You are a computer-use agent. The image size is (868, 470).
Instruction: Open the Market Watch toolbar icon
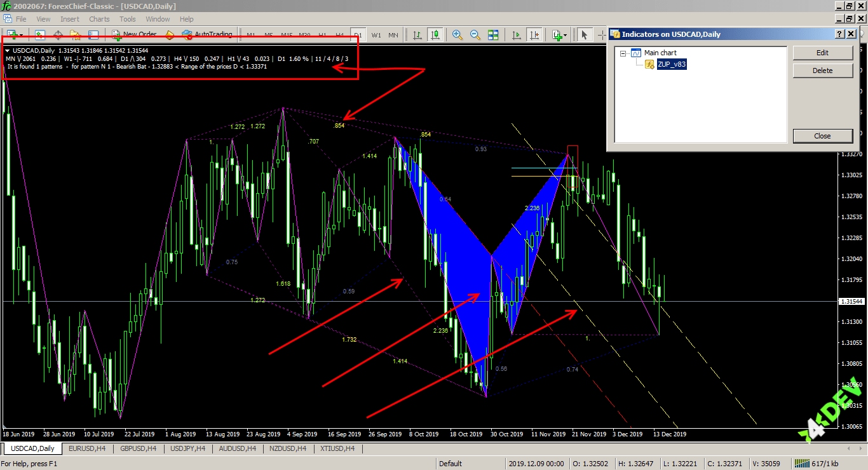(41, 35)
